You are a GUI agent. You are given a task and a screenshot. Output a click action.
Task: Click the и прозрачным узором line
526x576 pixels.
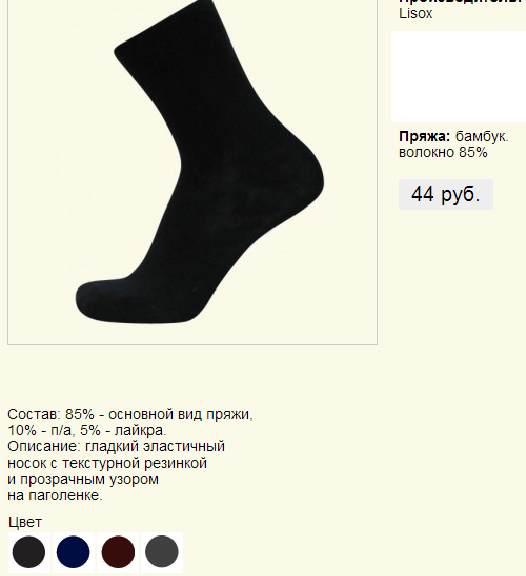click(83, 479)
